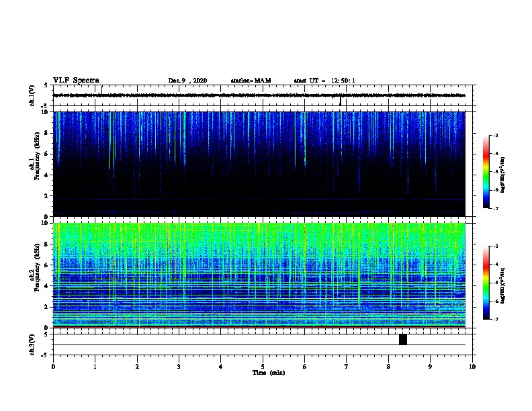Click the "-7" label on lower color bar

click(496, 319)
